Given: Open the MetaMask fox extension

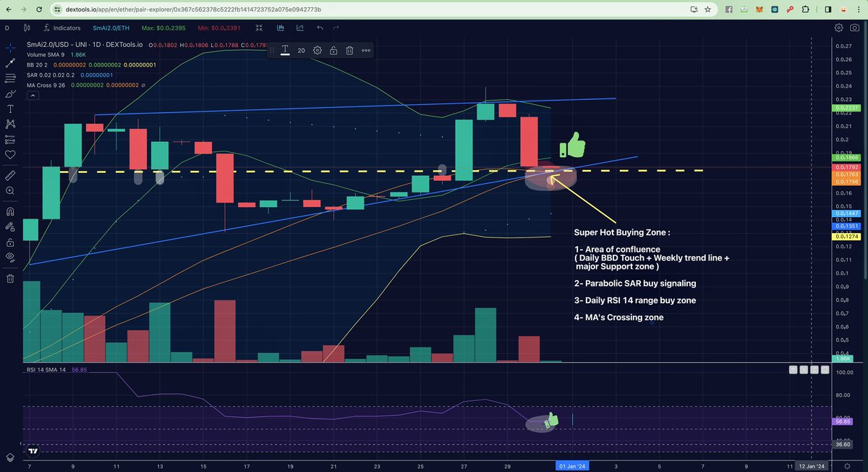Looking at the screenshot, I should click(759, 9).
